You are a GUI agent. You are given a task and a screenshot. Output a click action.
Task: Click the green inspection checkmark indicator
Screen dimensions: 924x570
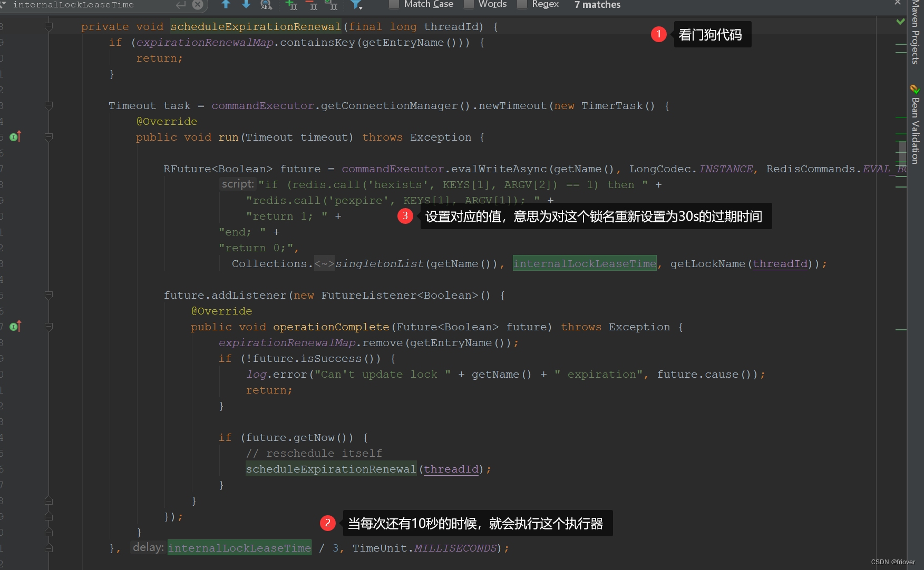click(900, 22)
